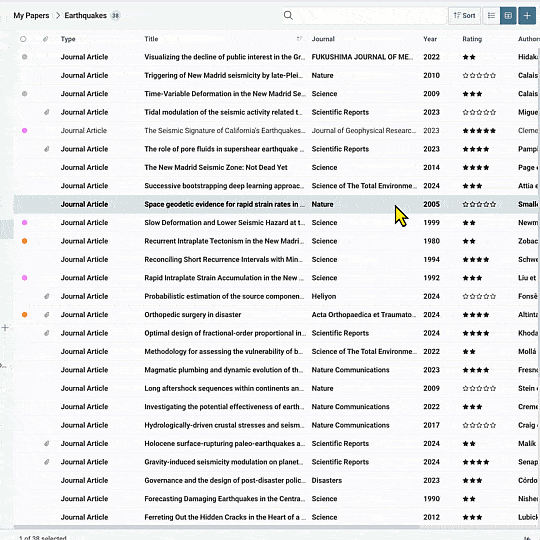Set star rating for Hydrologically-driven crustal row
Image resolution: width=540 pixels, height=540 pixels.
pos(479,425)
